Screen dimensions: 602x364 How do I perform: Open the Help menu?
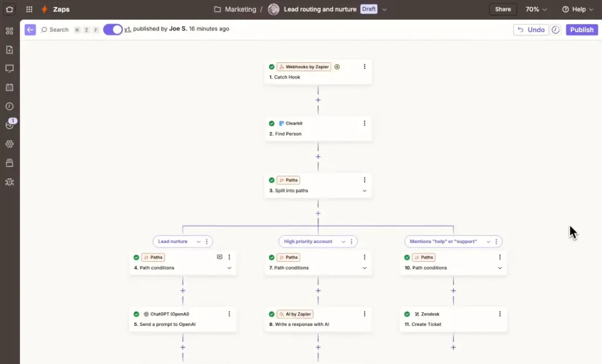click(578, 9)
